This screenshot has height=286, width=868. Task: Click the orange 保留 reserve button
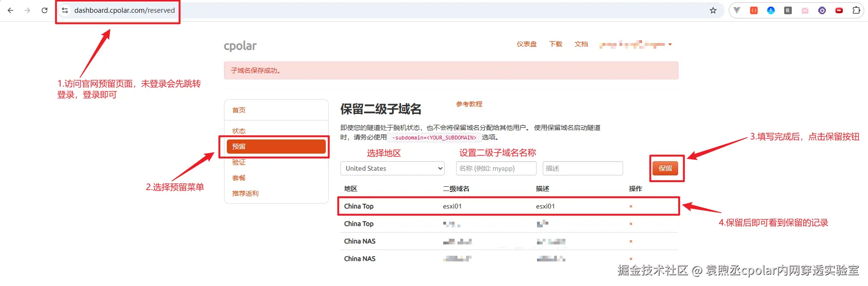(665, 168)
